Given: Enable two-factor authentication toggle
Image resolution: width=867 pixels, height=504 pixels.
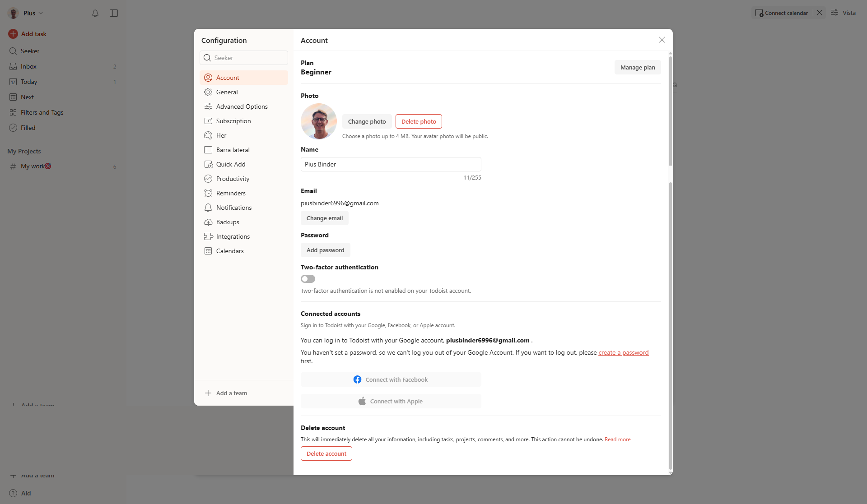Looking at the screenshot, I should coord(308,279).
